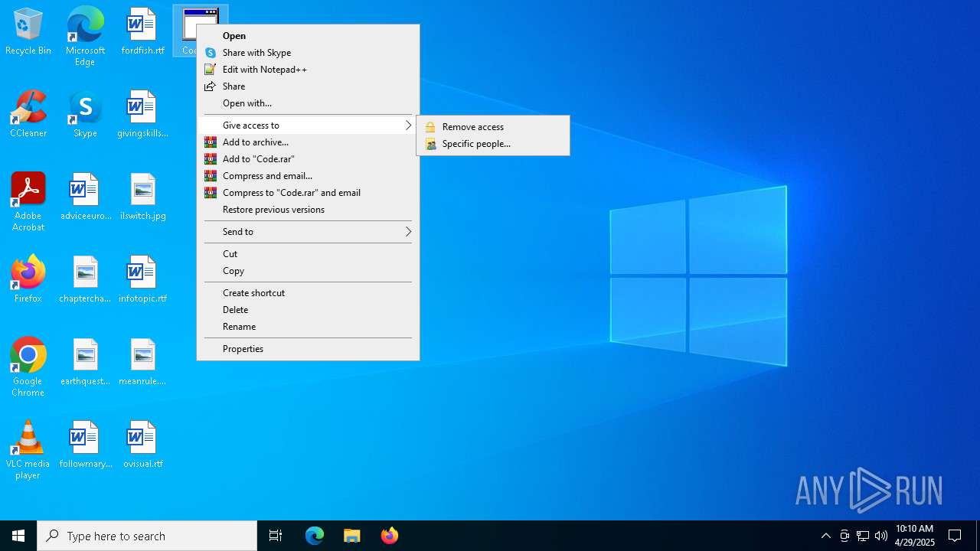Open the volume control tray icon
Screen dimensions: 980x551
point(880,536)
